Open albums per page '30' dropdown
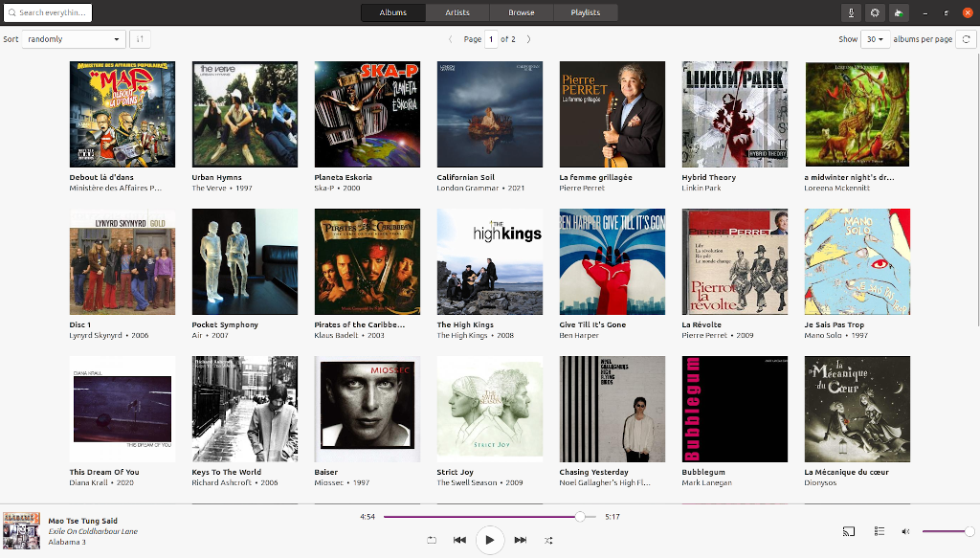Image resolution: width=980 pixels, height=558 pixels. coord(875,38)
